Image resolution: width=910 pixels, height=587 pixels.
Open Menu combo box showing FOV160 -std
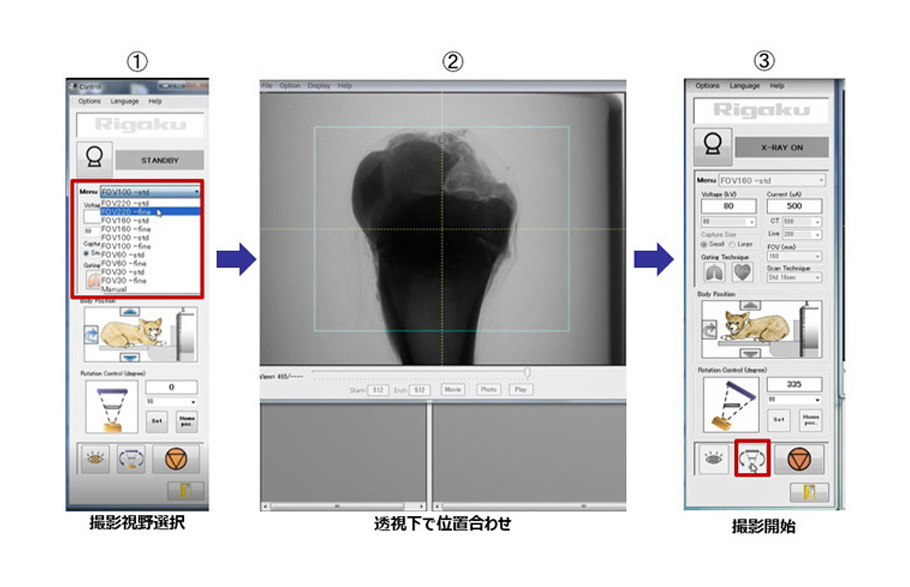[x=772, y=181]
